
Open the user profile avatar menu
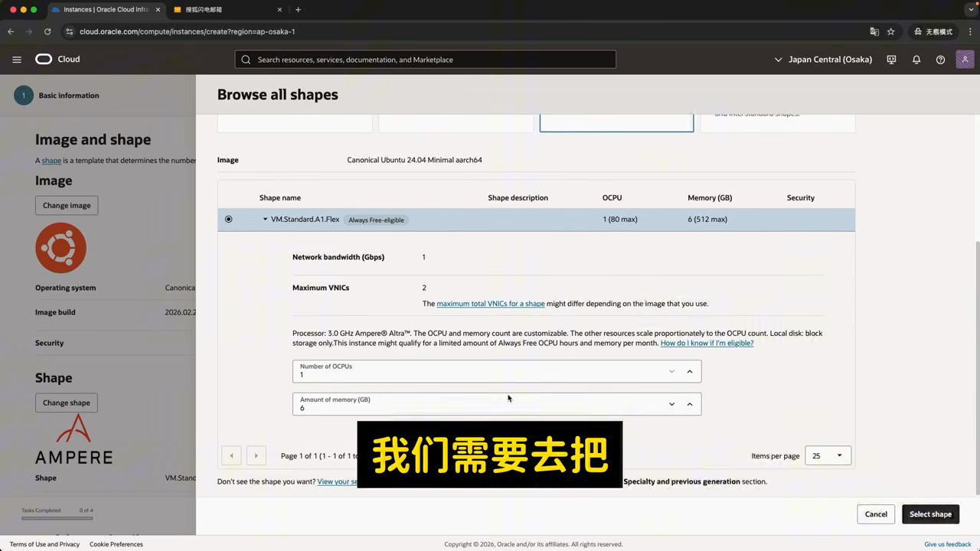[x=965, y=60]
